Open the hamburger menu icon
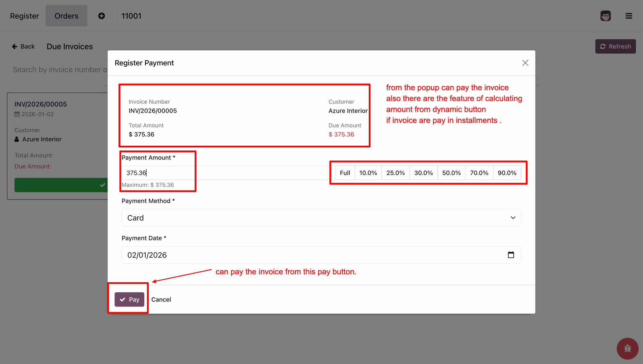Viewport: 643px width, 364px height. pyautogui.click(x=629, y=16)
